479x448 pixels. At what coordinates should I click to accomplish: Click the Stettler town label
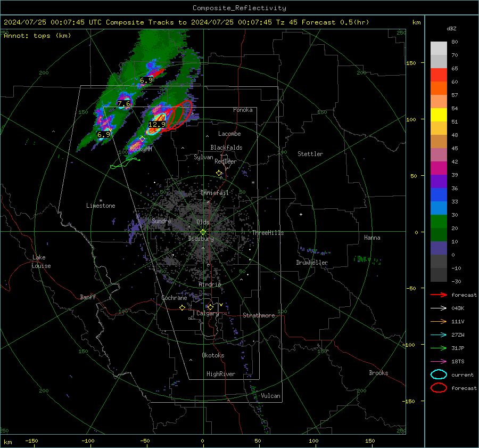[310, 154]
